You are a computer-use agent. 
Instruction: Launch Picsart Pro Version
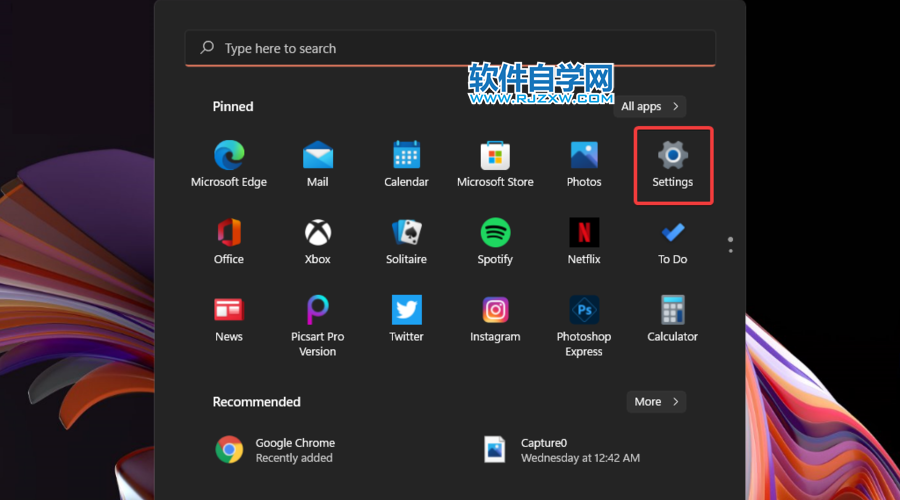click(317, 325)
